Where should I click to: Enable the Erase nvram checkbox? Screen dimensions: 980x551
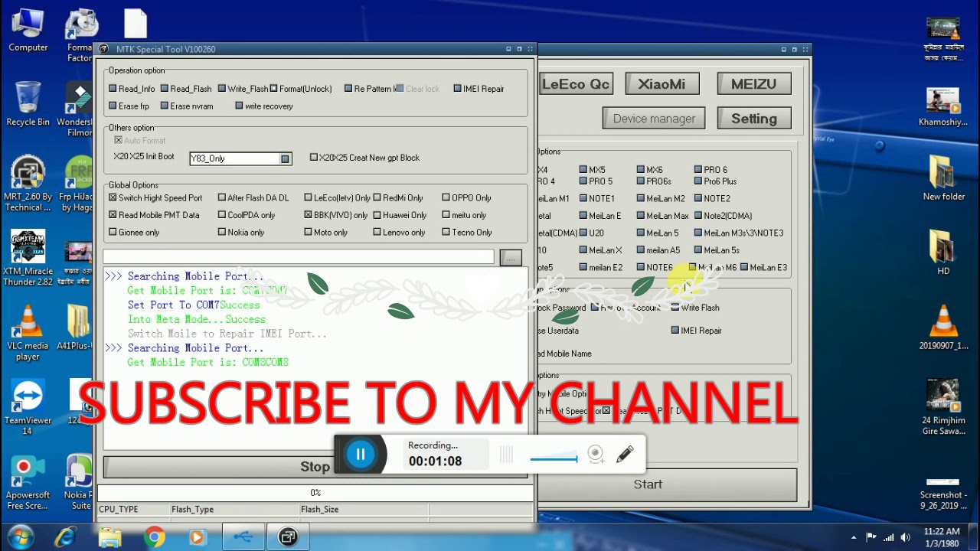pyautogui.click(x=165, y=106)
